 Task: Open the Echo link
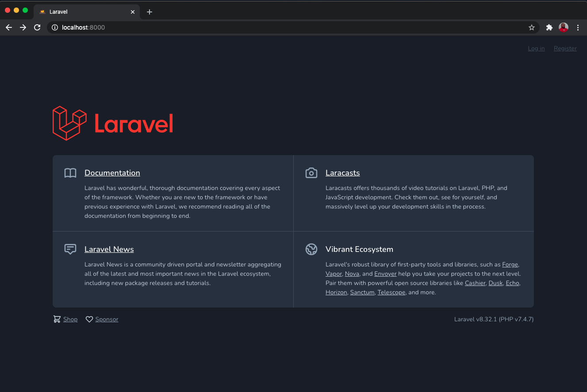coord(512,283)
